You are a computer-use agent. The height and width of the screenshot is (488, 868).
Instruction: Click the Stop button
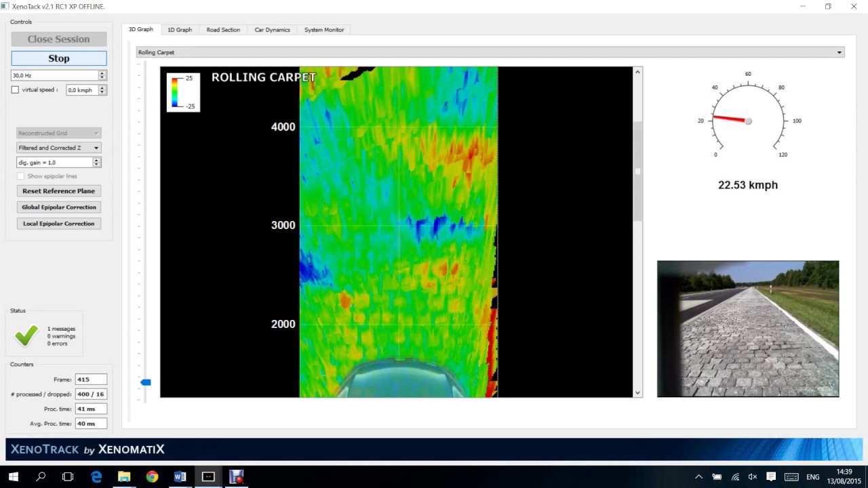59,58
